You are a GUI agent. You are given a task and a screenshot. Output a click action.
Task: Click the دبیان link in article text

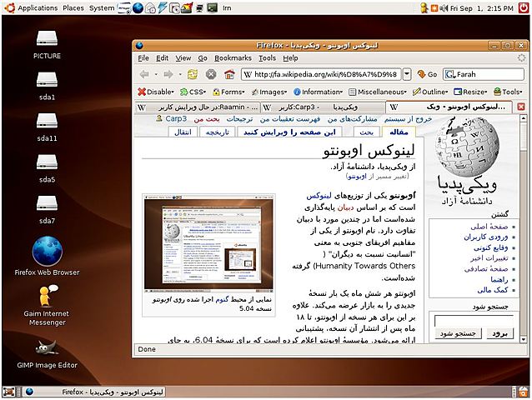345,207
